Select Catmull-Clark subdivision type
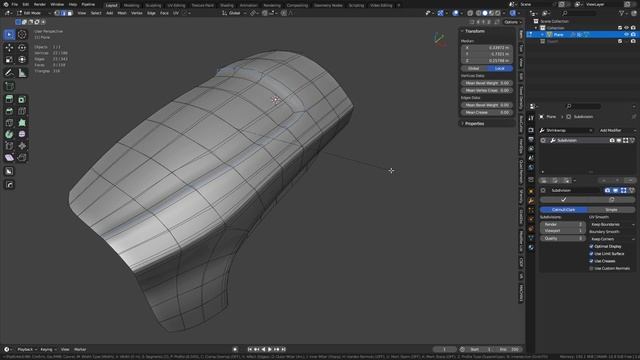Viewport: 640px width, 360px height. [x=564, y=210]
